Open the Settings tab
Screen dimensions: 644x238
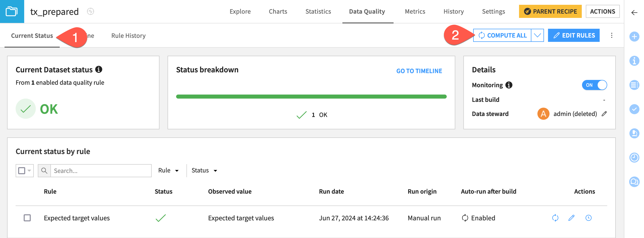pyautogui.click(x=493, y=11)
